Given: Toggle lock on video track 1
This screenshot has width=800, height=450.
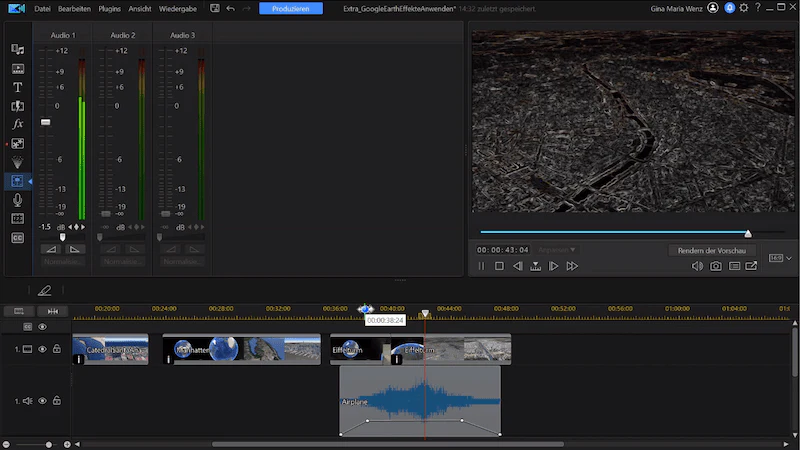Looking at the screenshot, I should [57, 349].
